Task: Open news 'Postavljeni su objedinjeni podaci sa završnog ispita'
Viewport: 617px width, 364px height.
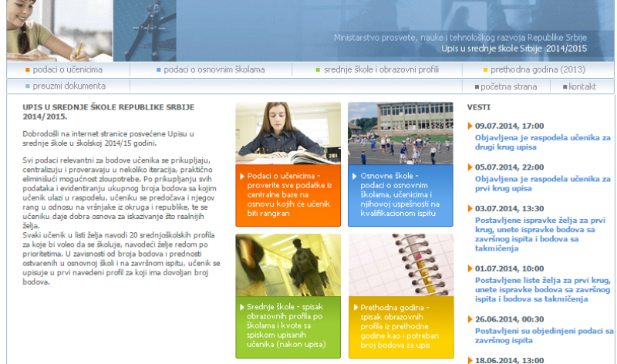Action: pyautogui.click(x=545, y=335)
